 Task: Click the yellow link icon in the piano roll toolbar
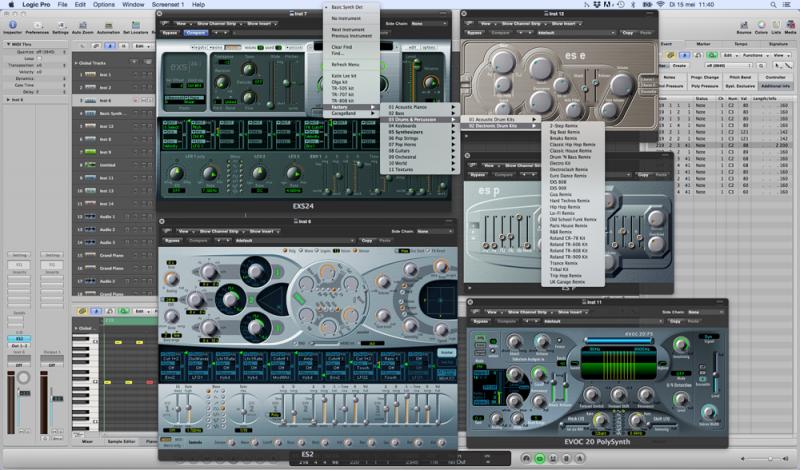click(82, 311)
